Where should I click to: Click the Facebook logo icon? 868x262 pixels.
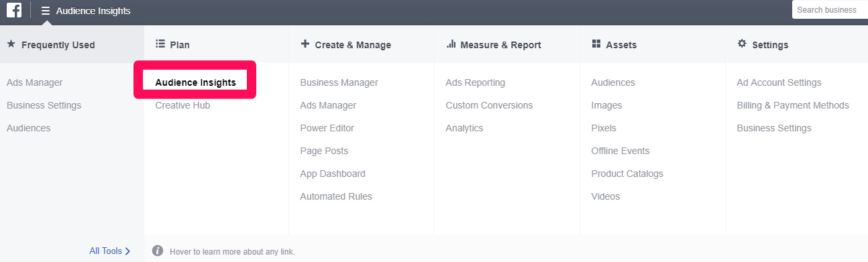click(x=14, y=10)
